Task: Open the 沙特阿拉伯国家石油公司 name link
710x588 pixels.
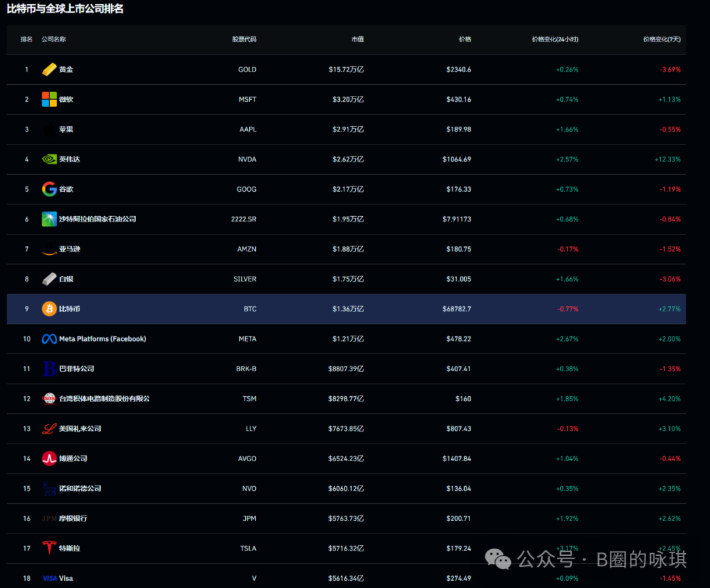Action: click(x=97, y=219)
